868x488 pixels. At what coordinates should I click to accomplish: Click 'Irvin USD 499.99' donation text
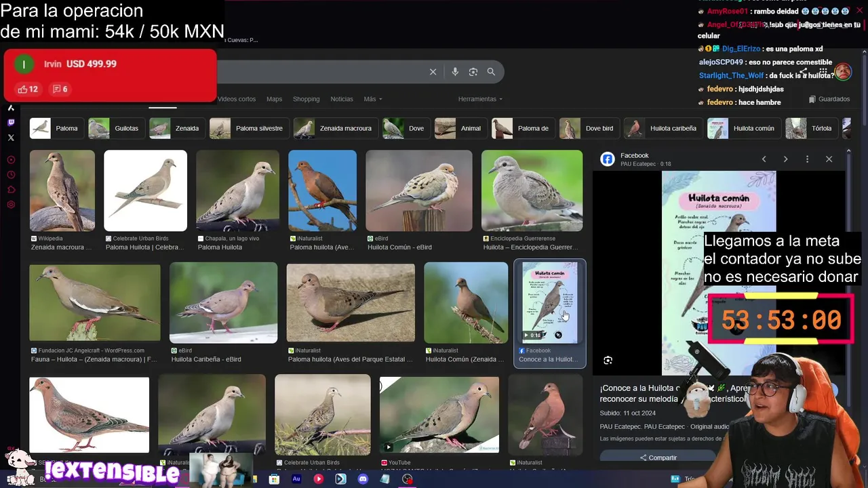[x=80, y=64]
